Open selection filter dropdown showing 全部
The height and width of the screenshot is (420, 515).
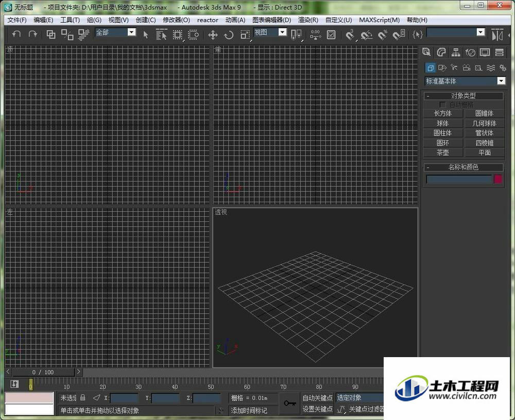pyautogui.click(x=115, y=32)
